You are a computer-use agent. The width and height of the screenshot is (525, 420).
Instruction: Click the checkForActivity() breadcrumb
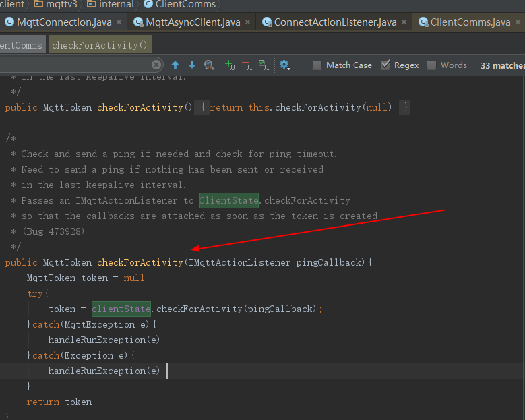(100, 45)
